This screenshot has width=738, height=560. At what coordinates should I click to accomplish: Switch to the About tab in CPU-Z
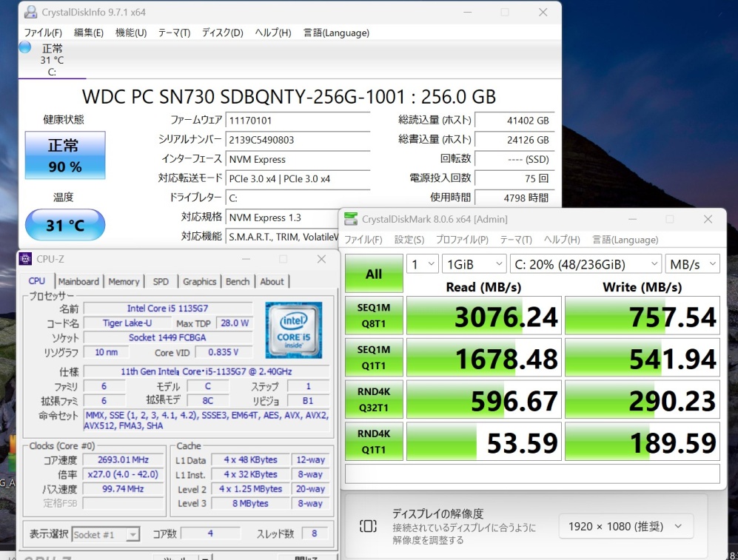(272, 282)
